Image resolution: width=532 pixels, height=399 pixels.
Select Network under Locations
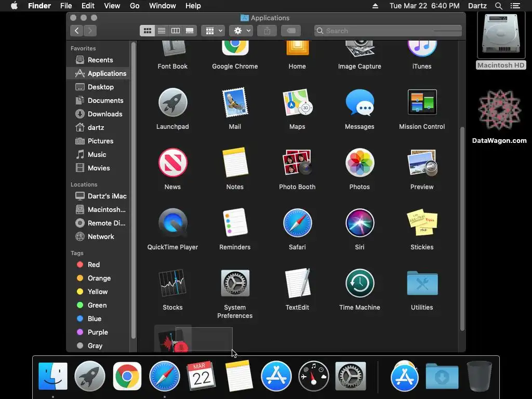click(x=98, y=237)
